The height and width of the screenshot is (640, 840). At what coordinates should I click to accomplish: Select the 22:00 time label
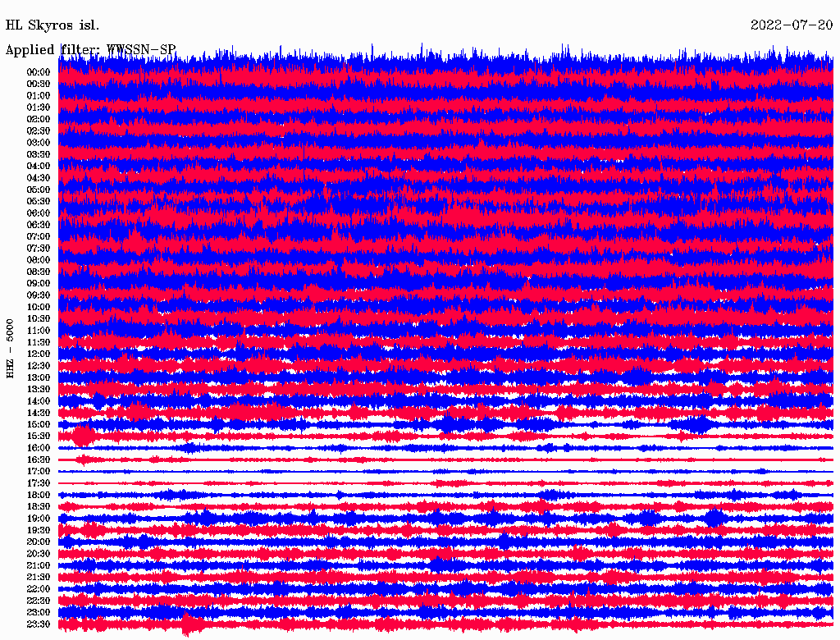[x=39, y=589]
